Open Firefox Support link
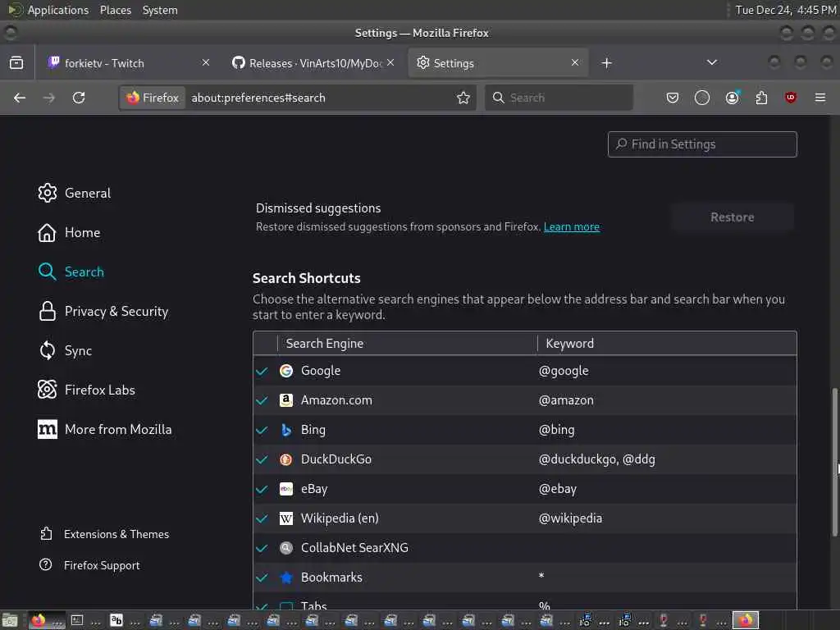This screenshot has width=840, height=630. click(x=90, y=565)
